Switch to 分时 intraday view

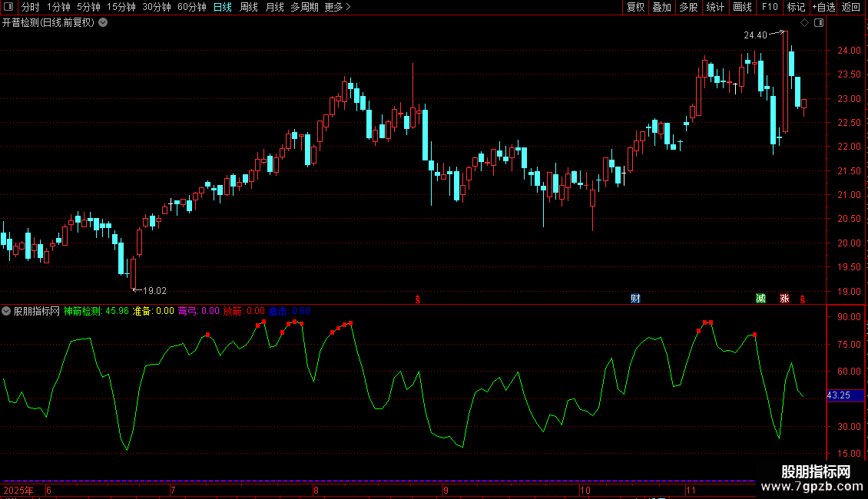click(x=31, y=7)
